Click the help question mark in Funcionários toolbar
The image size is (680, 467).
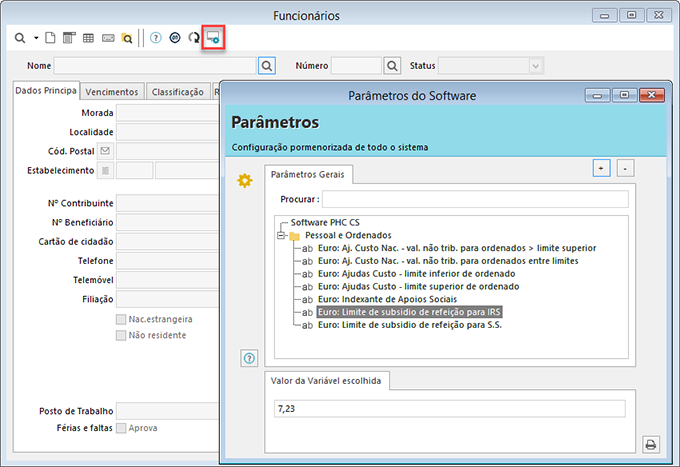(x=156, y=38)
